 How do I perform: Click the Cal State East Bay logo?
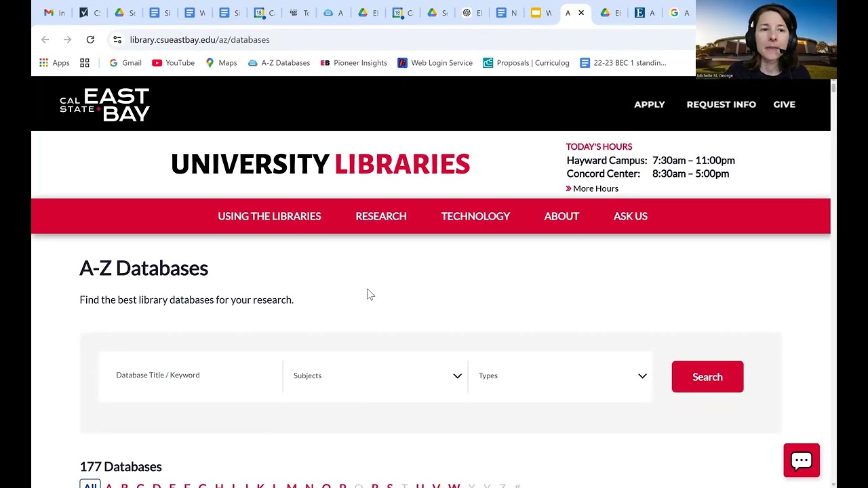coord(104,104)
